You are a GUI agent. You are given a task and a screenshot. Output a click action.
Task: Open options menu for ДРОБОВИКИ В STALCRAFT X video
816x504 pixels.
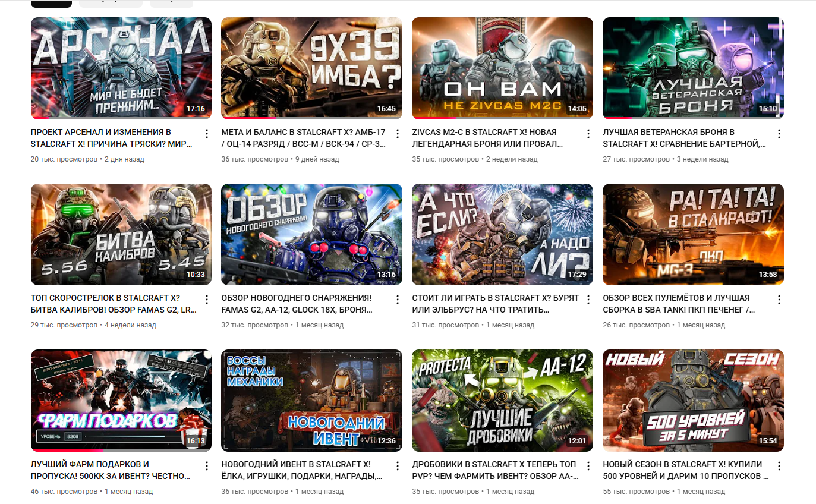[588, 466]
